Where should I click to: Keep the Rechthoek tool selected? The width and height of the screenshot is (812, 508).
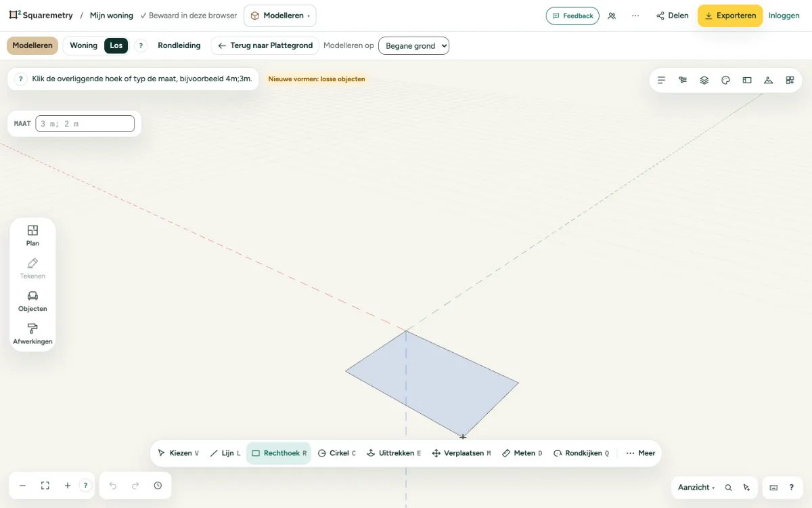point(279,453)
